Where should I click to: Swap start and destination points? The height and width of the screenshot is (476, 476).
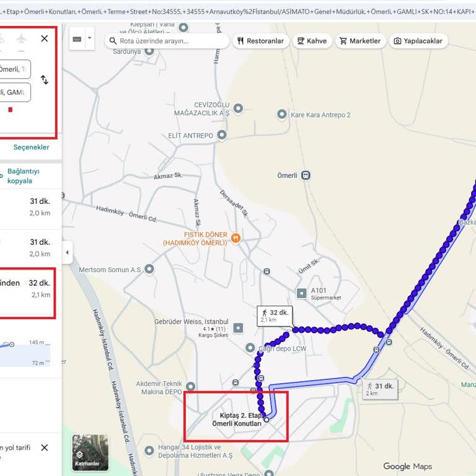[45, 80]
